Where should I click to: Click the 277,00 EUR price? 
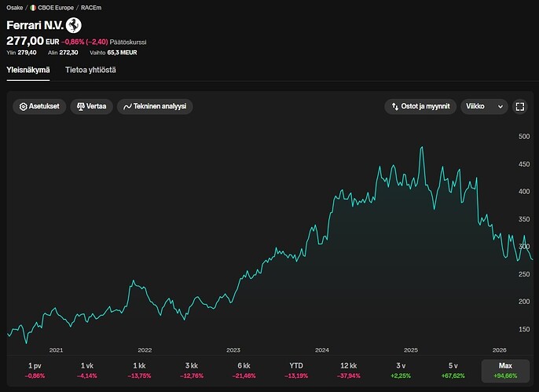[x=33, y=41]
